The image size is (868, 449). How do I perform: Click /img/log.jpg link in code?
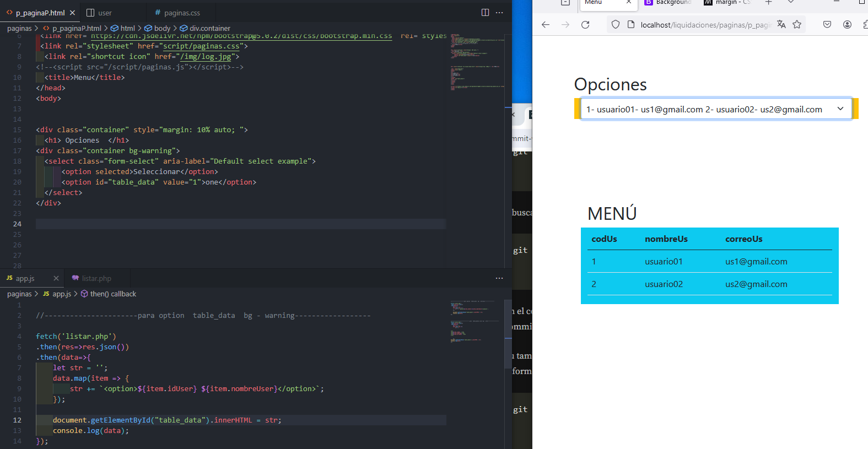click(x=206, y=57)
